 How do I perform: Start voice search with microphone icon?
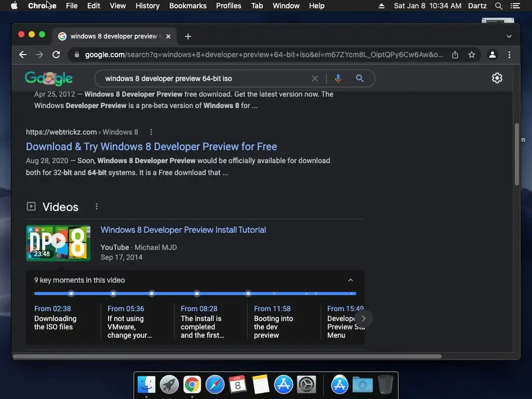click(x=338, y=78)
